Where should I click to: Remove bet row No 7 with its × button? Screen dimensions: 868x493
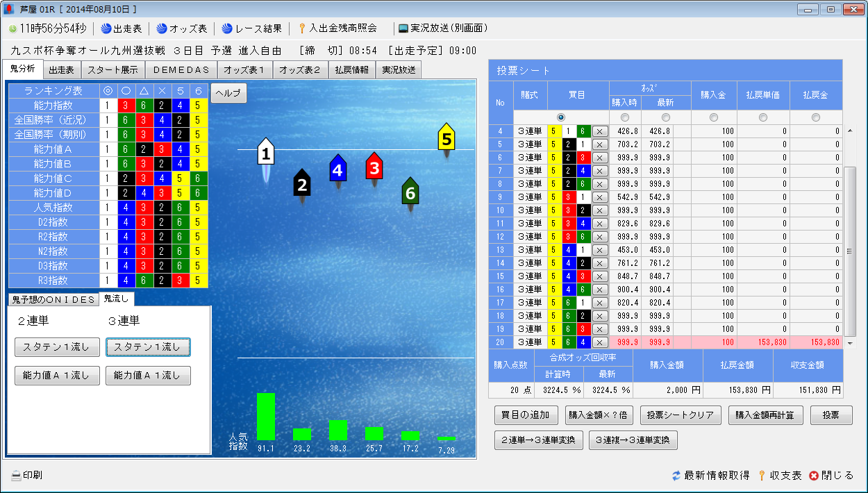pos(600,170)
